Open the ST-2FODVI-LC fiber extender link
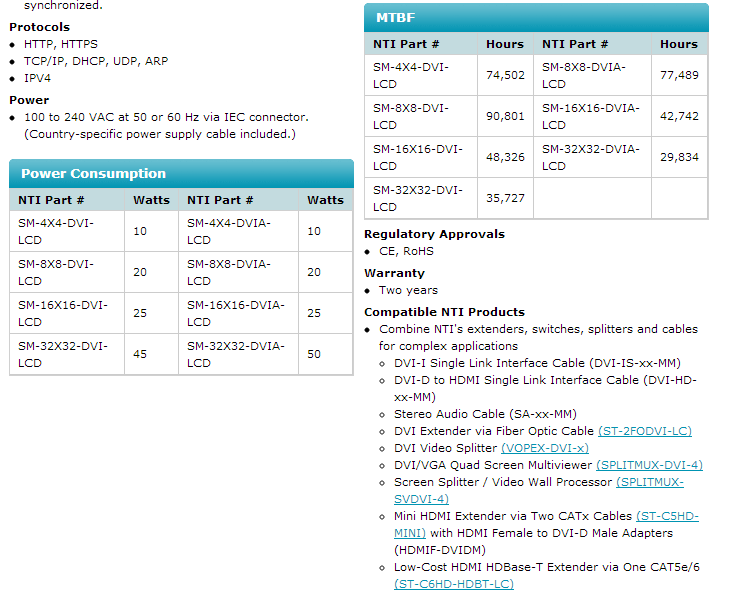Image resolution: width=729 pixels, height=594 pixels. pos(644,431)
